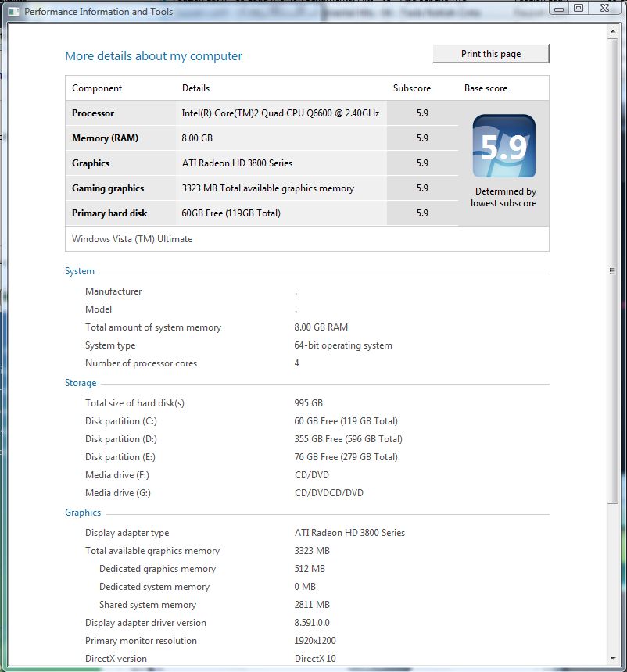Close the Performance Information and Tools window

[605, 9]
